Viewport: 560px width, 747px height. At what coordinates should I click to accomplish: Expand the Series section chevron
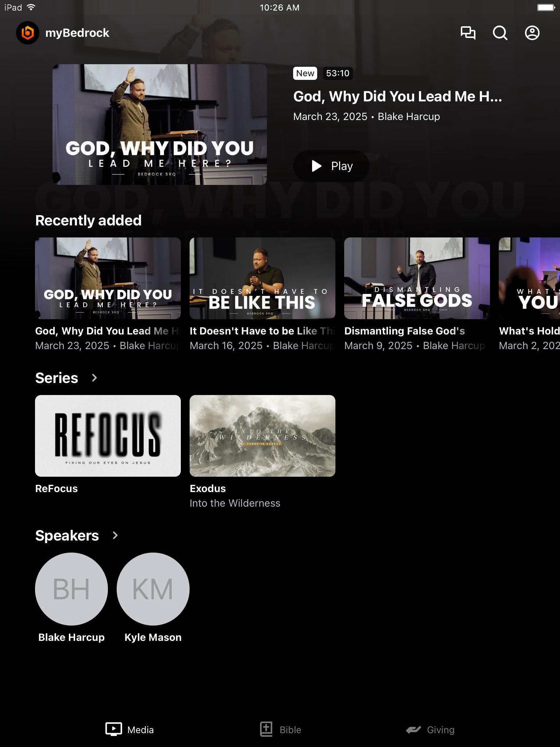[x=94, y=378]
